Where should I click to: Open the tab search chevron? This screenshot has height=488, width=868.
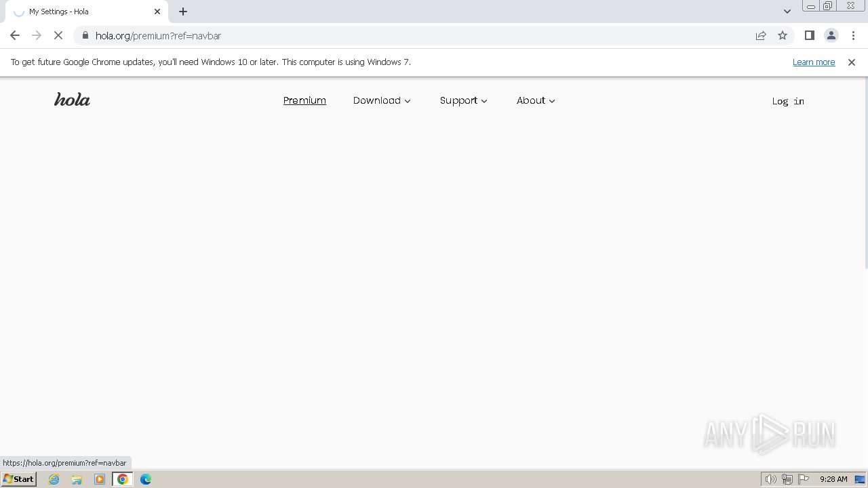point(787,12)
